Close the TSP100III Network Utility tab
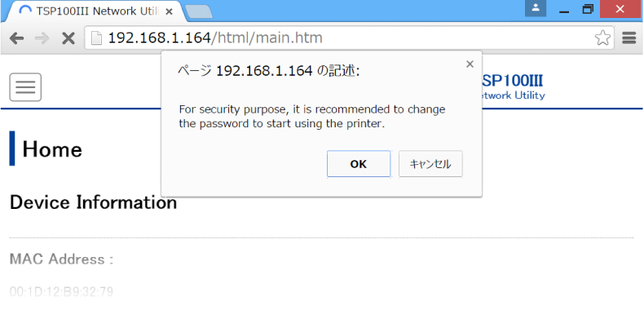Viewport: 644px width, 315px height. click(x=169, y=11)
